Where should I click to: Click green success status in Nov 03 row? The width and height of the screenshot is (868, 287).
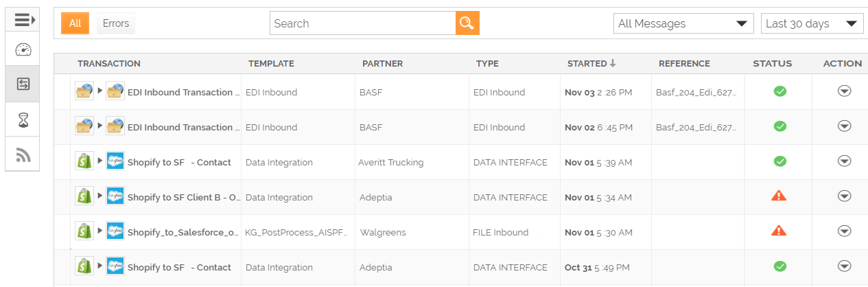click(x=779, y=91)
